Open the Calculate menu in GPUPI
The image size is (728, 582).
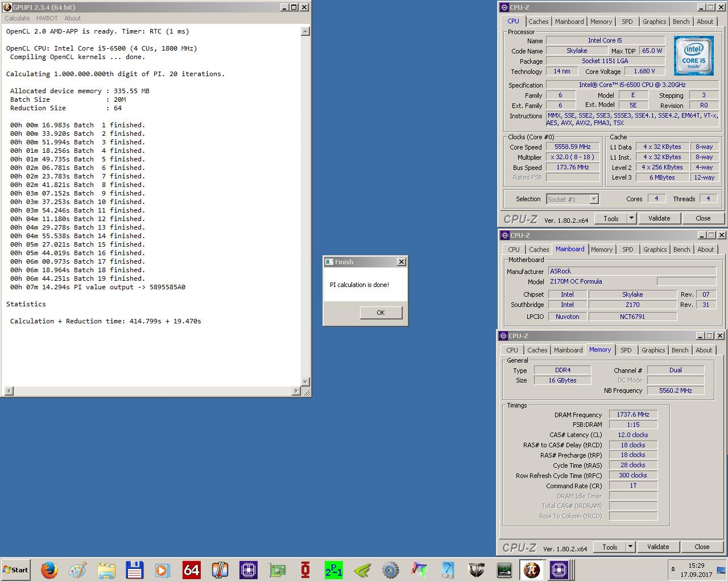[x=17, y=18]
